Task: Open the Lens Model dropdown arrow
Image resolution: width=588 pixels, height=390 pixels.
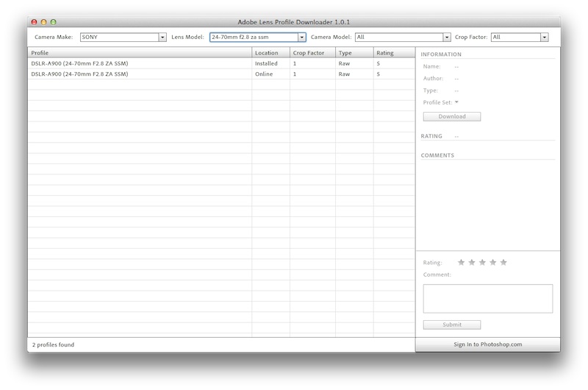Action: tap(301, 37)
